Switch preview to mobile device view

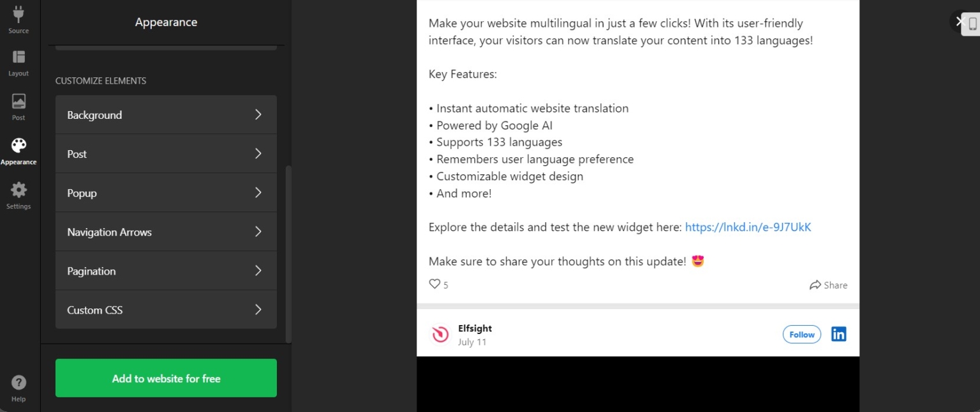coord(972,24)
